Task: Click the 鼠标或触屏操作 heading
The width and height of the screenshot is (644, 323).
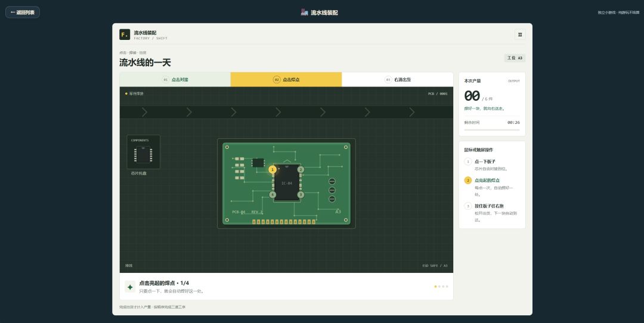Action: pyautogui.click(x=478, y=150)
